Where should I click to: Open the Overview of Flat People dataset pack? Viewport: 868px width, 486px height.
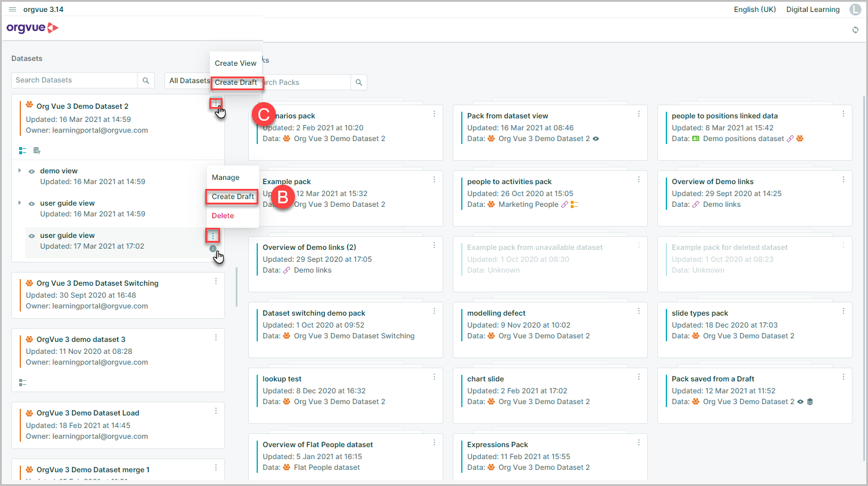click(345, 456)
